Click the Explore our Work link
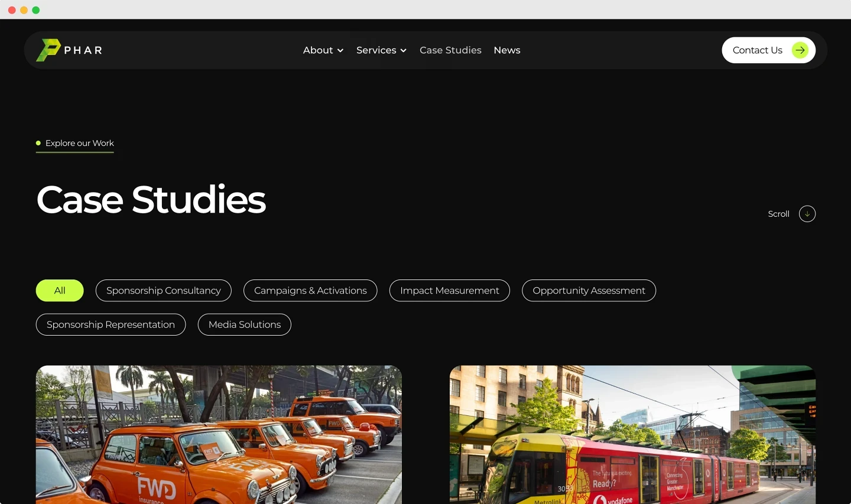 (x=80, y=143)
